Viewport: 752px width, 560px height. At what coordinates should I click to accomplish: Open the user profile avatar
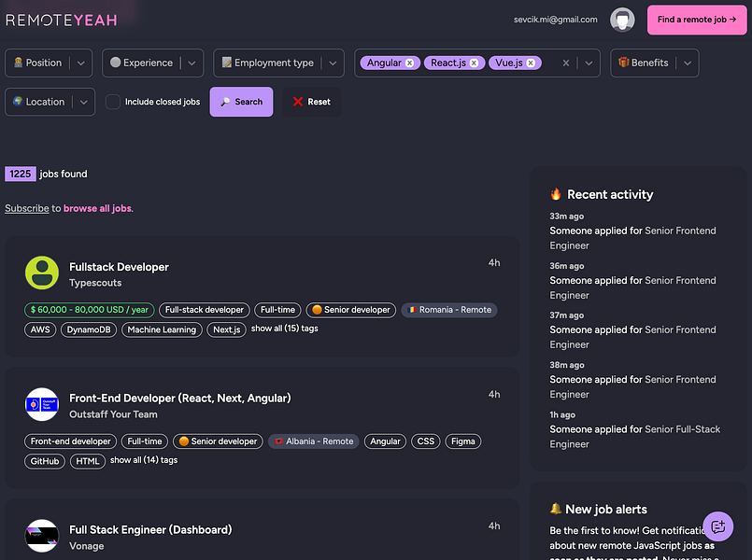point(622,20)
